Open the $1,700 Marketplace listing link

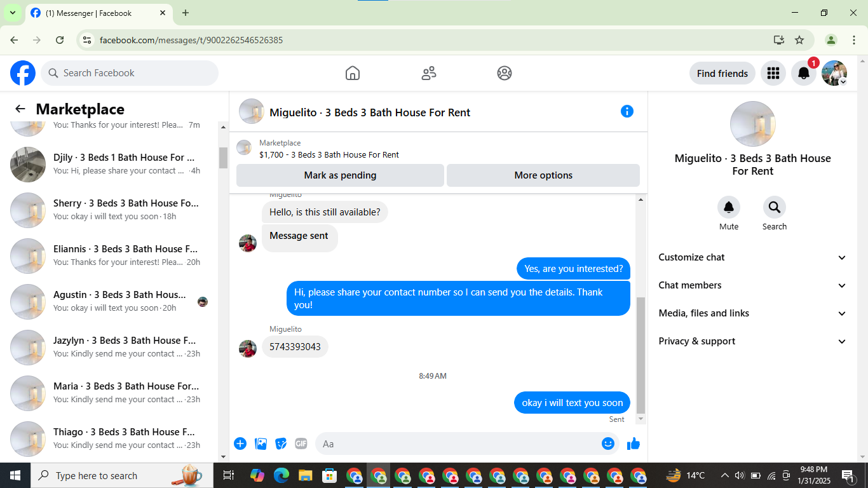pyautogui.click(x=329, y=154)
